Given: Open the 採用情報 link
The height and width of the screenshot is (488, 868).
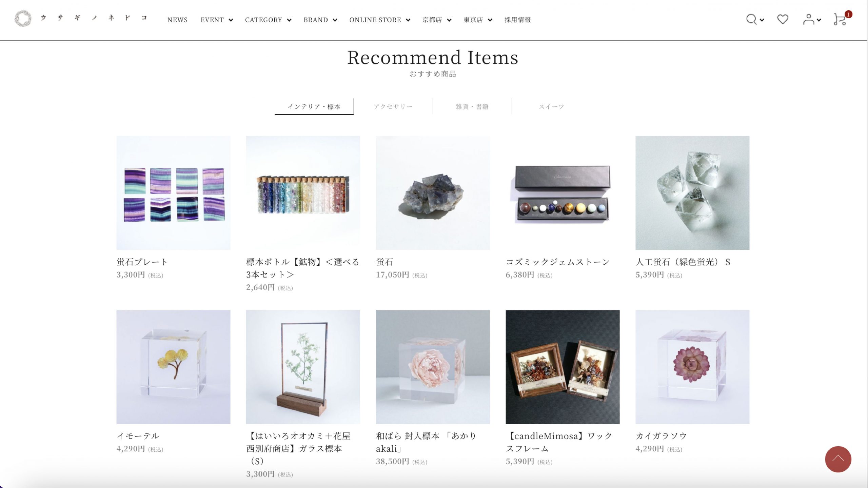Looking at the screenshot, I should pos(517,20).
